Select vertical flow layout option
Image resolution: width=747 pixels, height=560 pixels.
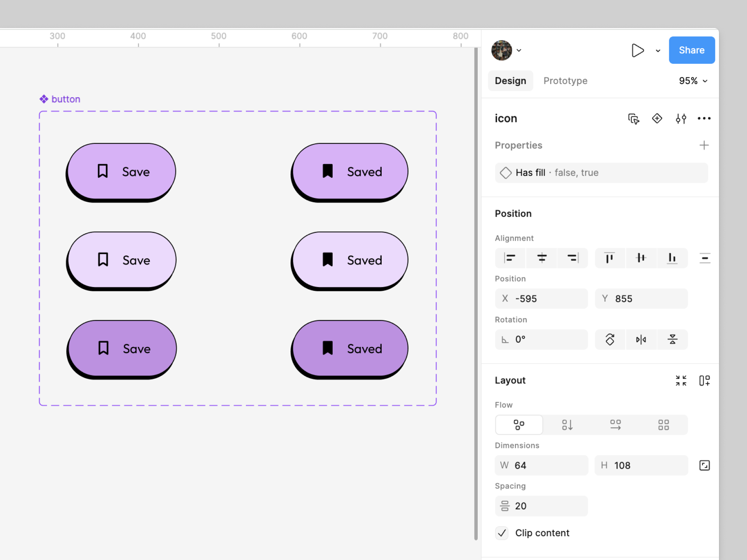tap(567, 425)
